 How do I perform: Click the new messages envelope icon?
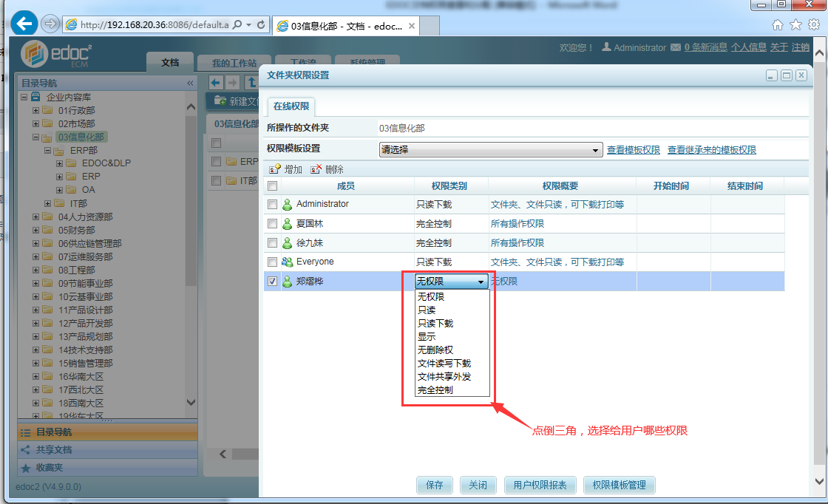point(675,47)
